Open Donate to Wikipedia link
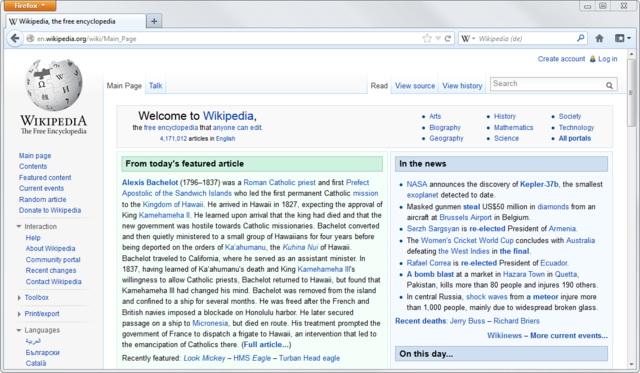Viewport: 640px width, 373px height. tap(50, 210)
